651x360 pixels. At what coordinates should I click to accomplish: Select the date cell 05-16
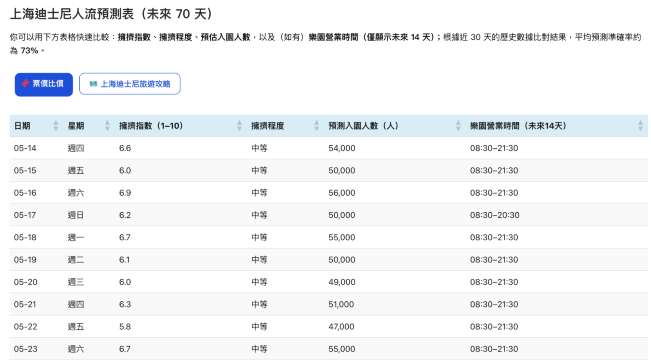[x=25, y=193]
